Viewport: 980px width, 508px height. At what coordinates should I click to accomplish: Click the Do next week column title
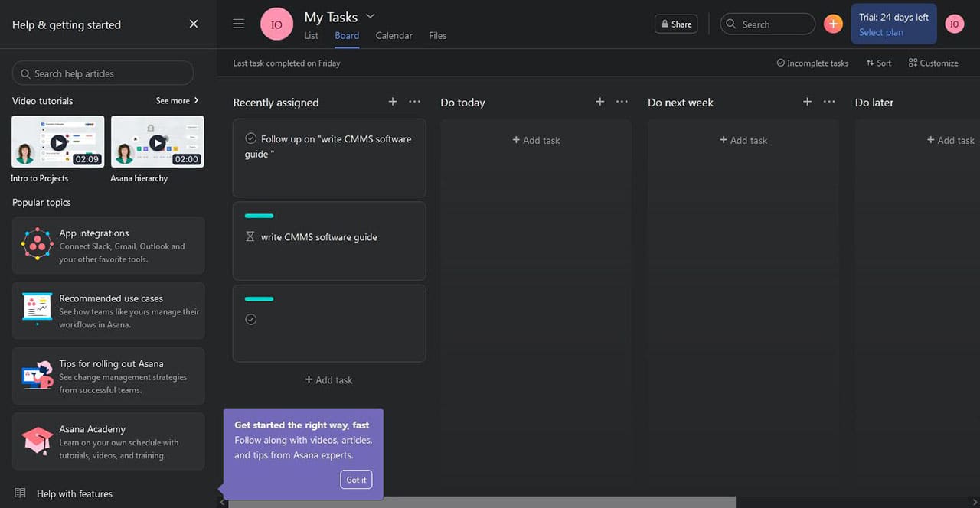(x=680, y=103)
